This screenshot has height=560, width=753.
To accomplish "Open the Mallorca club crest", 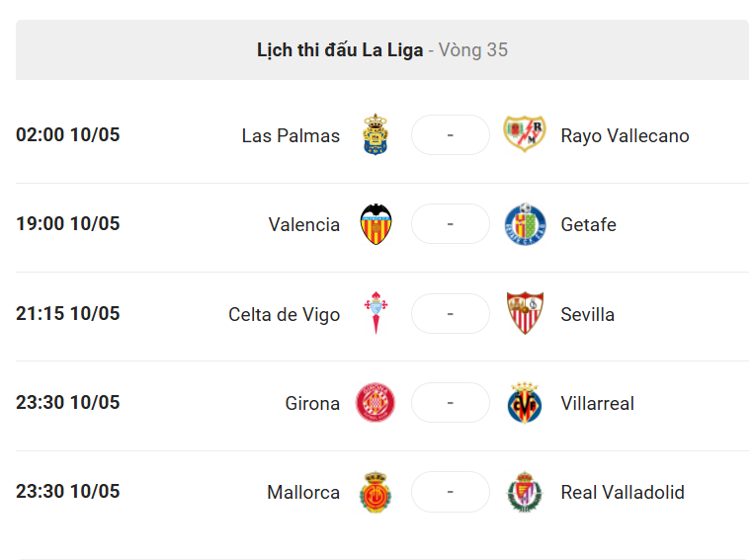I will point(376,492).
